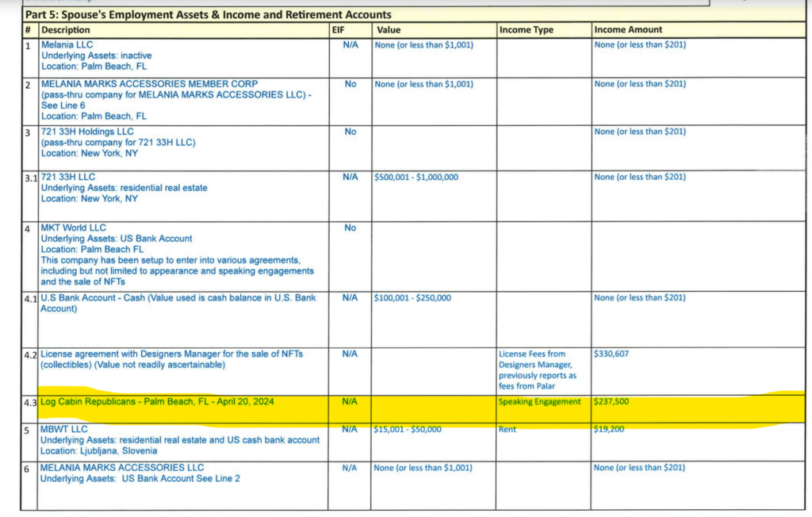
Task: Select the Income Type column header
Action: [527, 30]
